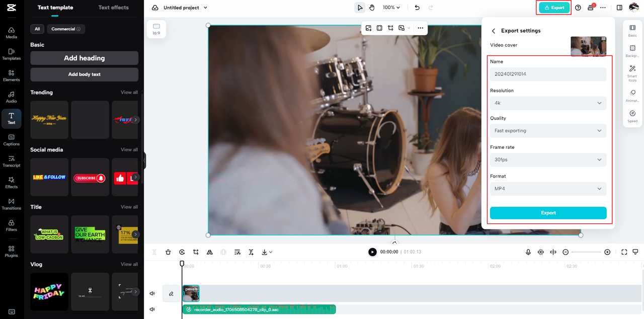Image resolution: width=644 pixels, height=319 pixels.
Task: Open the Background panel on right
Action: [632, 51]
